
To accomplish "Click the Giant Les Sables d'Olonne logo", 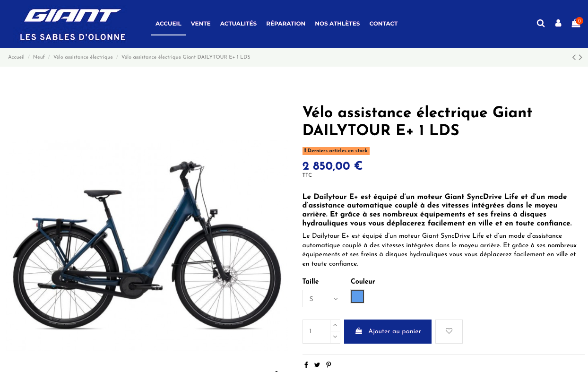I will pyautogui.click(x=73, y=24).
